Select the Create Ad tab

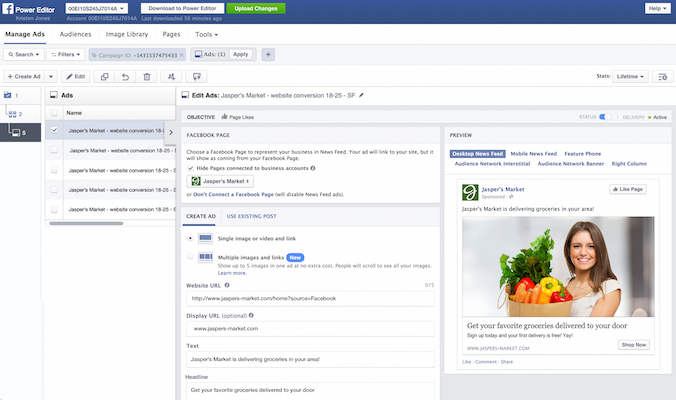201,216
